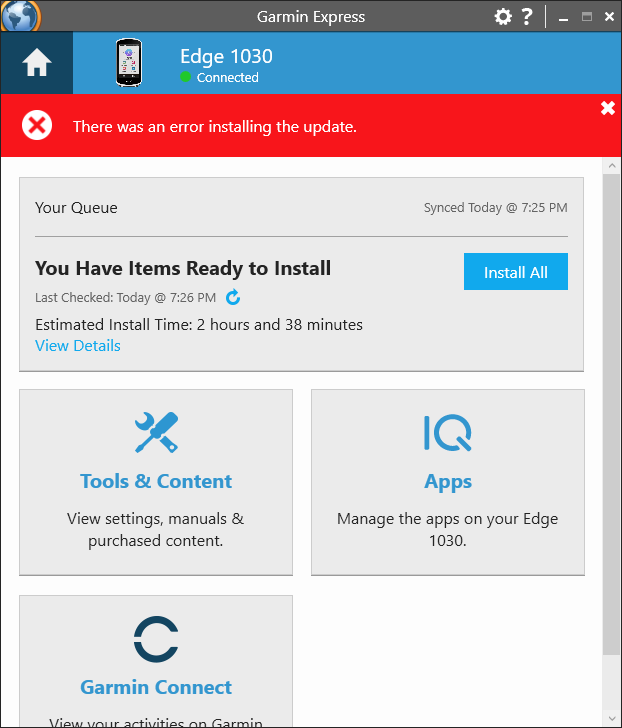The height and width of the screenshot is (728, 622).
Task: Open the Garmin Connect heading
Action: click(156, 688)
